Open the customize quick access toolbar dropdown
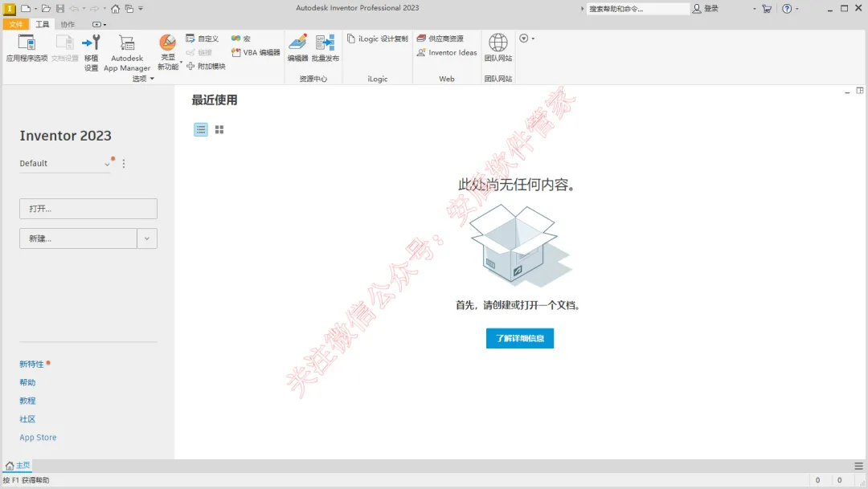The height and width of the screenshot is (489, 868). coord(141,9)
